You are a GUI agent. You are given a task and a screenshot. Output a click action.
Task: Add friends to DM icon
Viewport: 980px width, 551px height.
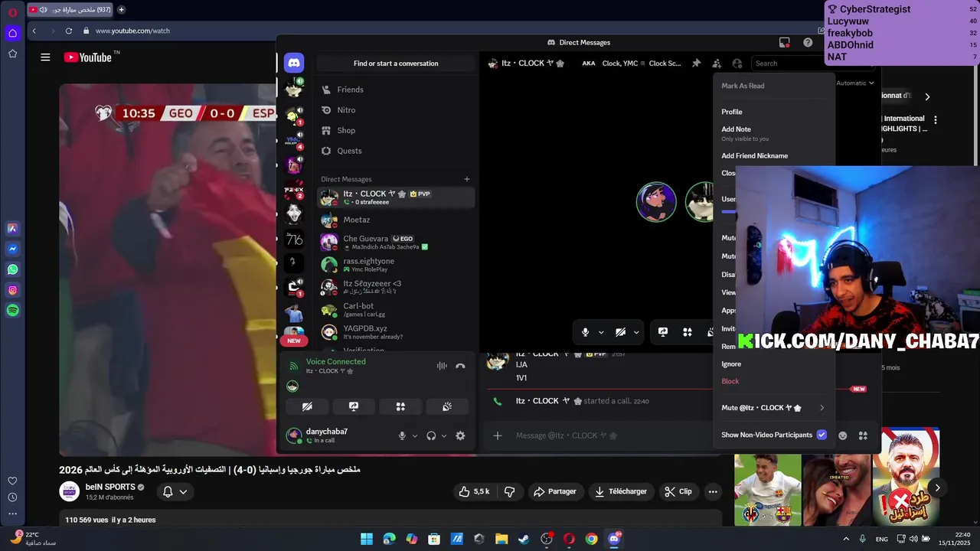717,64
